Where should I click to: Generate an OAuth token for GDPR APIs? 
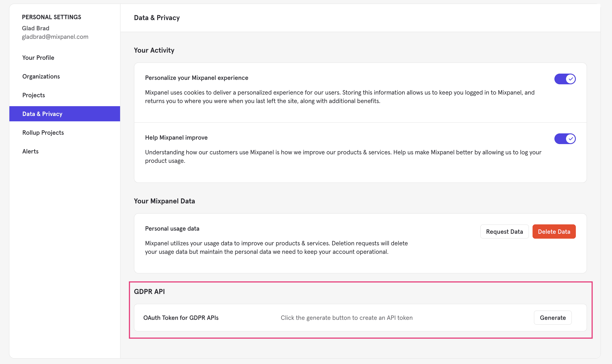coord(553,318)
